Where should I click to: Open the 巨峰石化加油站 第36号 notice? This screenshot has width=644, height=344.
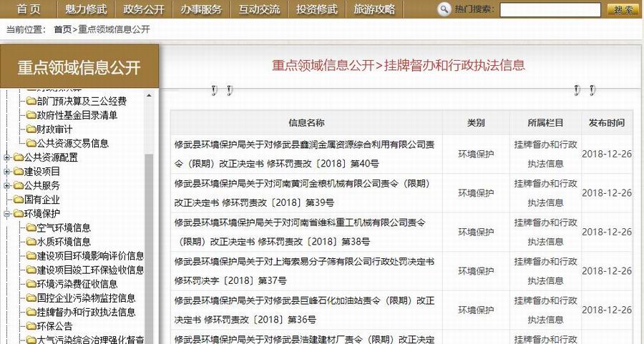coord(304,310)
